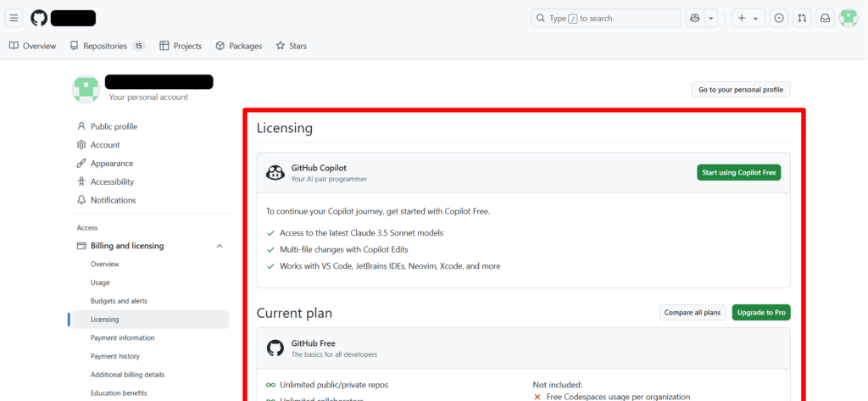Click the GitHub Free heading text
The width and height of the screenshot is (868, 401).
(314, 343)
